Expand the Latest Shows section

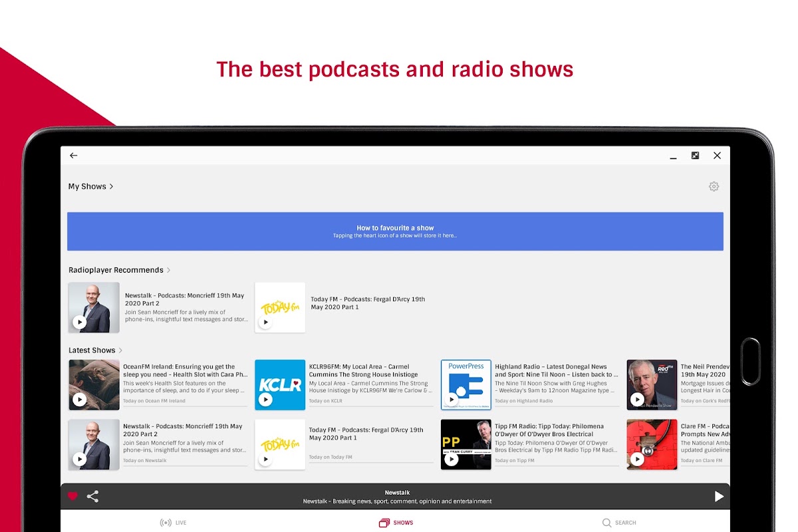pyautogui.click(x=96, y=350)
